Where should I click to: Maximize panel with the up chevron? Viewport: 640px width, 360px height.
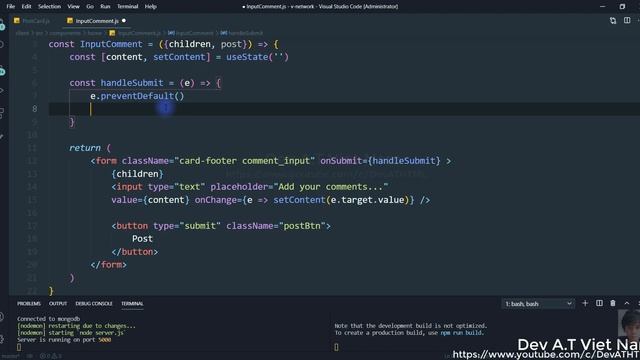tap(627, 303)
